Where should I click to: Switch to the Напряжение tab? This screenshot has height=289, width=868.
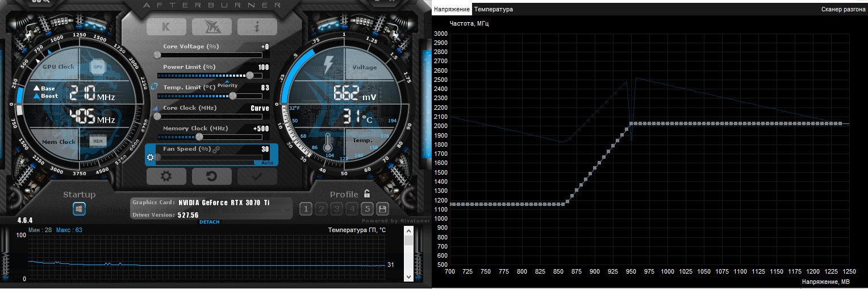click(452, 9)
